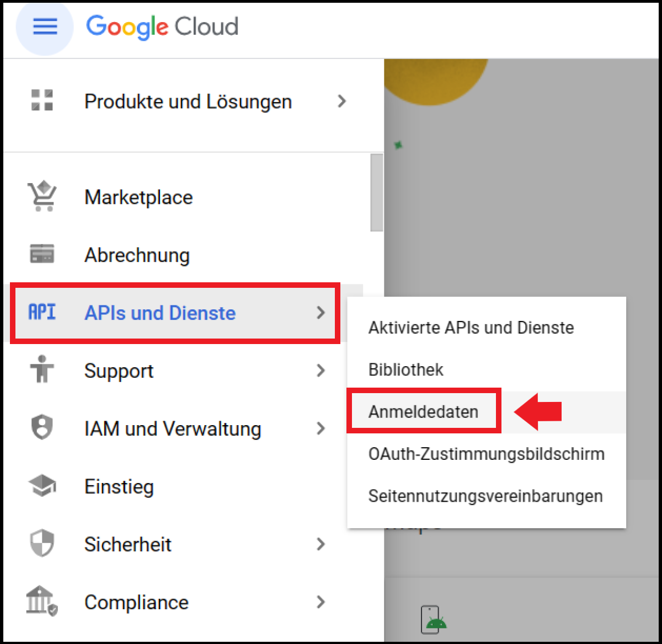Select Bibliothek from the submenu
The height and width of the screenshot is (644, 662).
pos(486,369)
